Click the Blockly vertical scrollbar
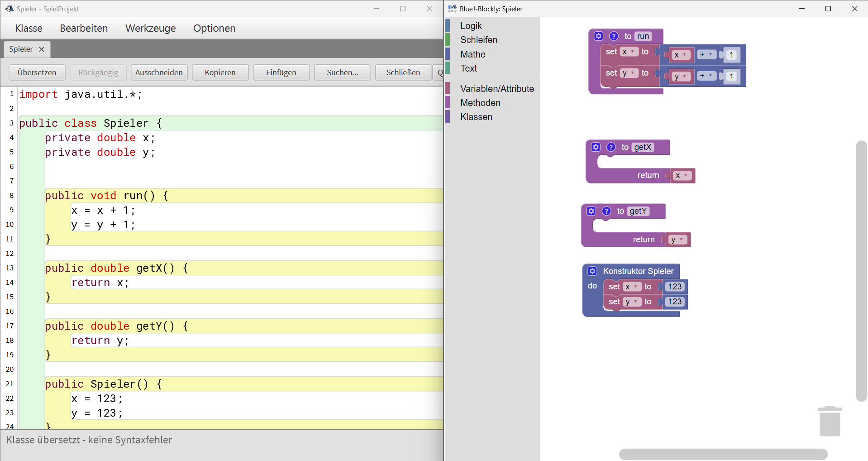This screenshot has height=461, width=868. coord(861,271)
